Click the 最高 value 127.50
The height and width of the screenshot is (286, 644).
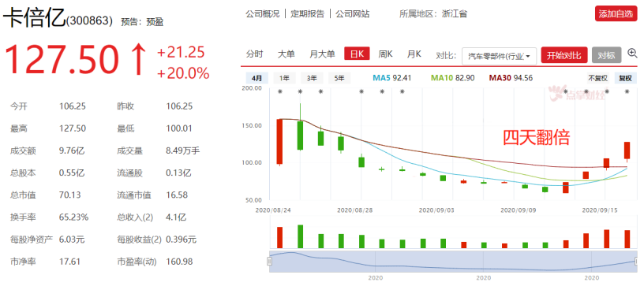coord(73,128)
